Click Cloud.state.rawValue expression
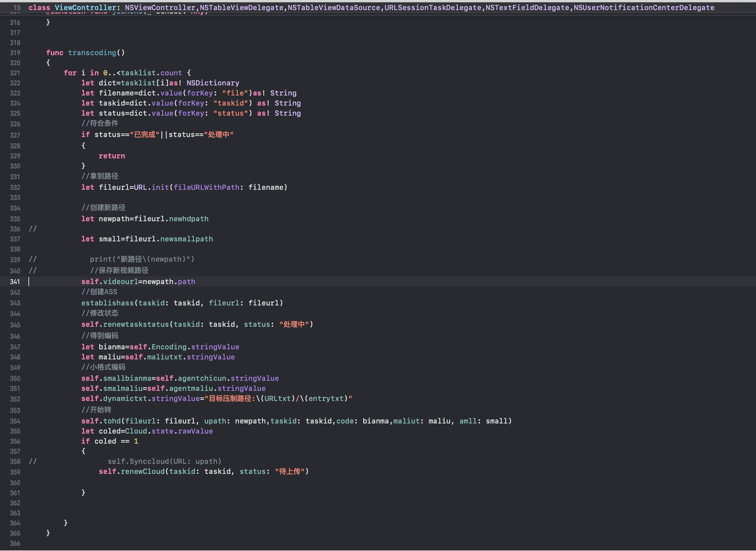The width and height of the screenshot is (756, 551). click(x=169, y=431)
